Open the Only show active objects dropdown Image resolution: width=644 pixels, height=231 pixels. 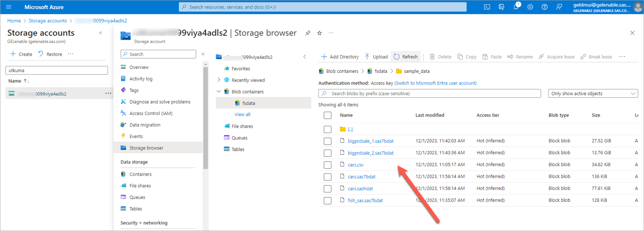[593, 94]
